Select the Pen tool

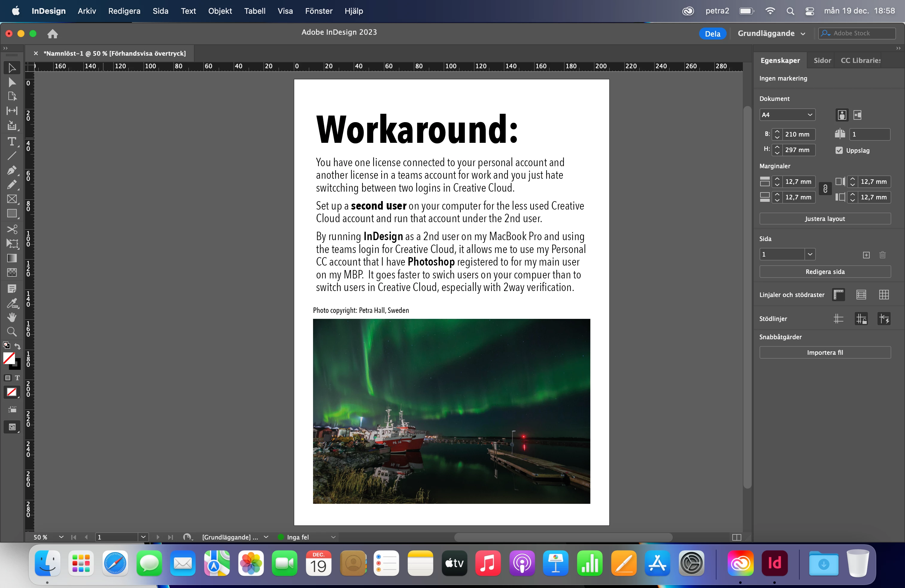click(x=12, y=170)
